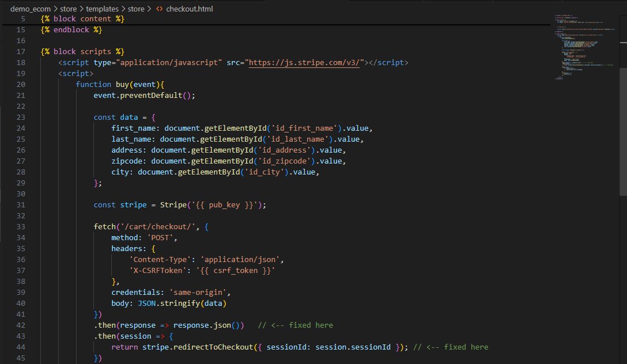Click the code minimap preview
627x364 pixels.
(584, 47)
